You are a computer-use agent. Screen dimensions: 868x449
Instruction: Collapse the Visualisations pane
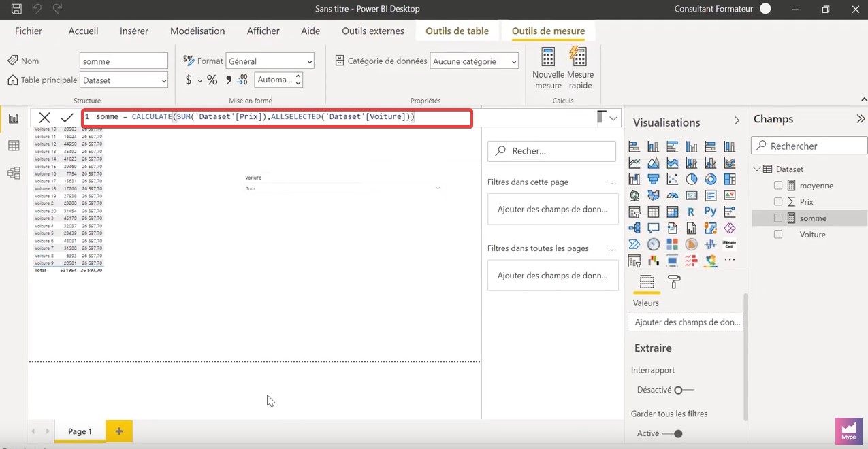pos(737,120)
